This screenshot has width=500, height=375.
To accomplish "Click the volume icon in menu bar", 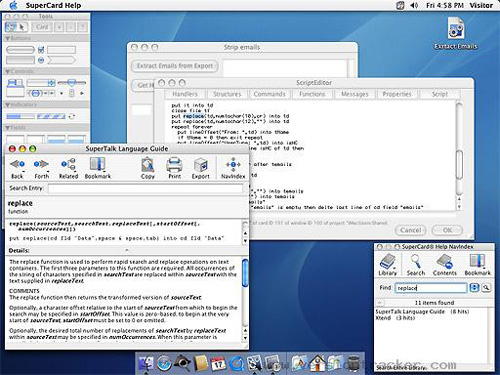I will (414, 5).
